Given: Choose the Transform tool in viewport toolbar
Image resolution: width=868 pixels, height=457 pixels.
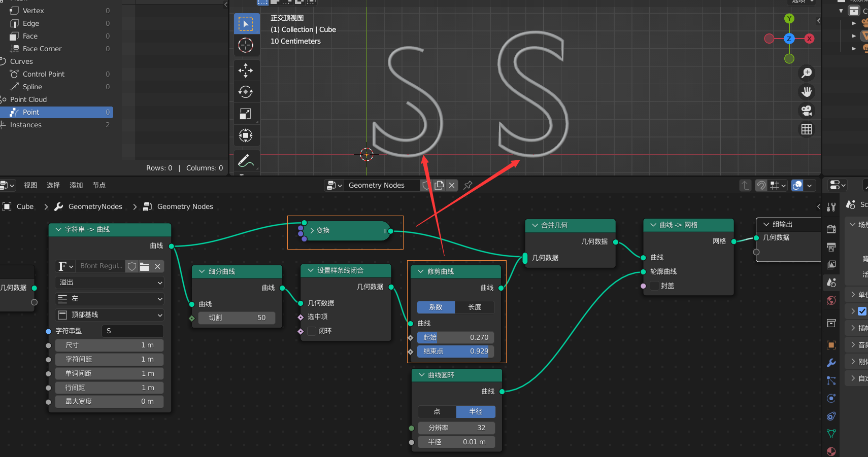Looking at the screenshot, I should (x=246, y=135).
